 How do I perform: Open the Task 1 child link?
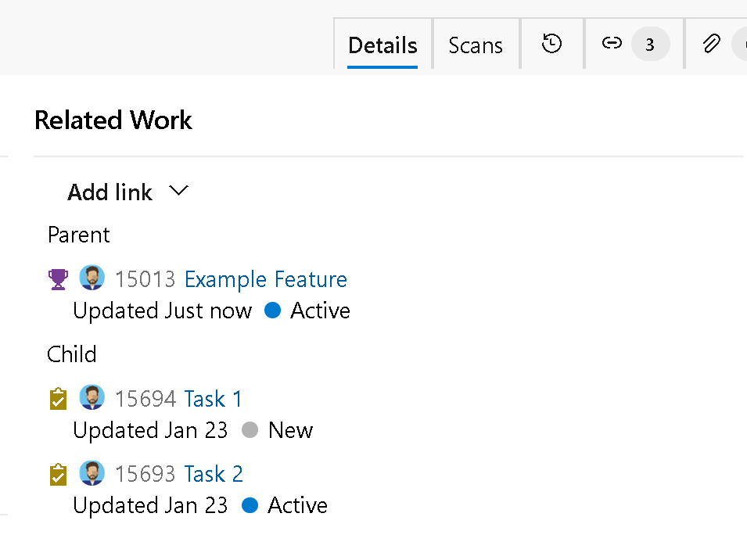pos(213,399)
